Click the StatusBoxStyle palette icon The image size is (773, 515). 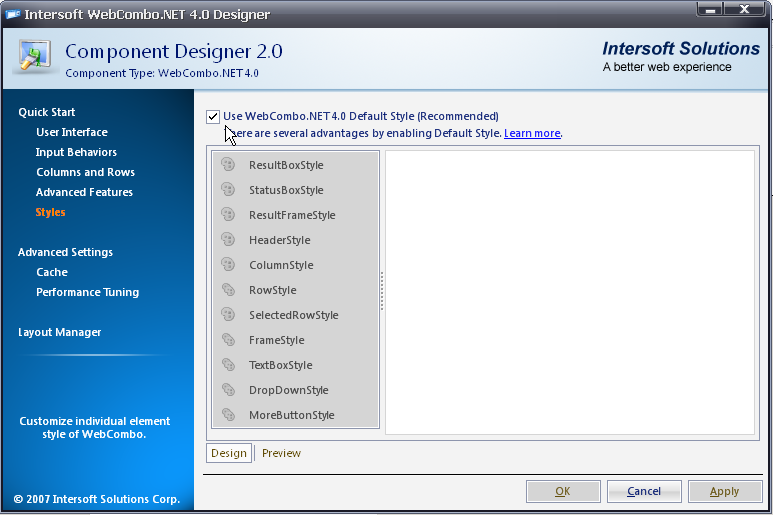[228, 189]
